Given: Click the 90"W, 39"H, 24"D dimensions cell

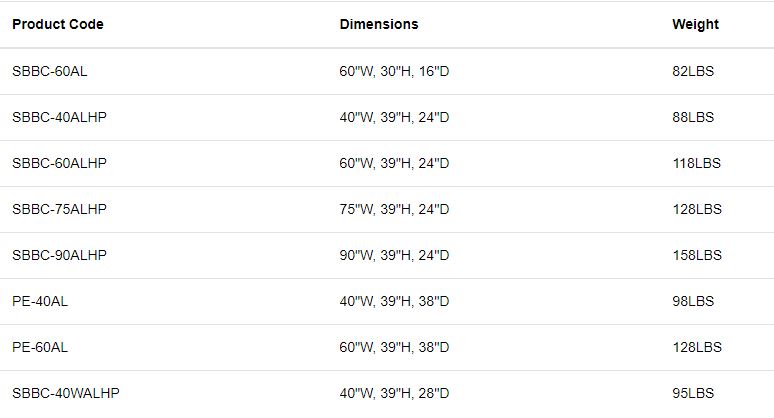Looking at the screenshot, I should click(394, 255).
